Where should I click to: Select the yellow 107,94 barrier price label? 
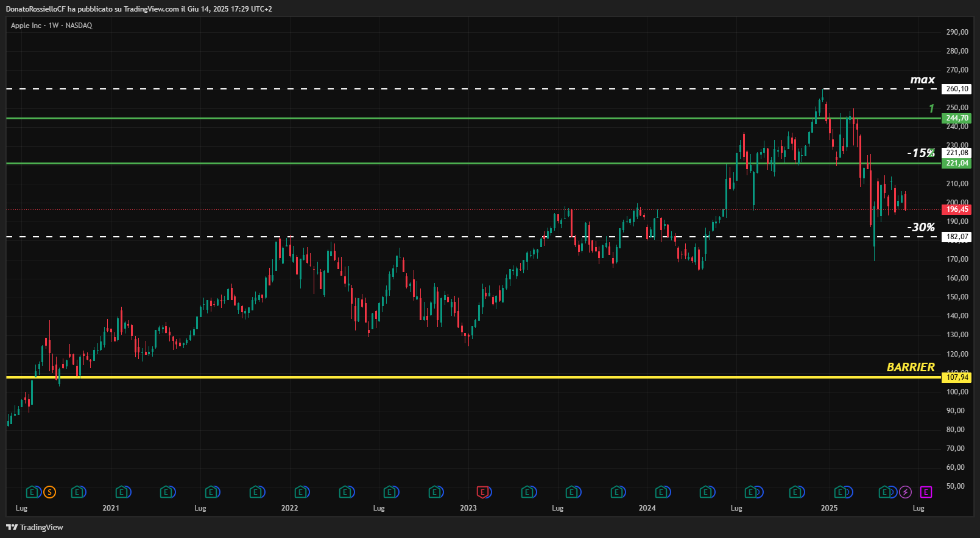click(x=957, y=377)
